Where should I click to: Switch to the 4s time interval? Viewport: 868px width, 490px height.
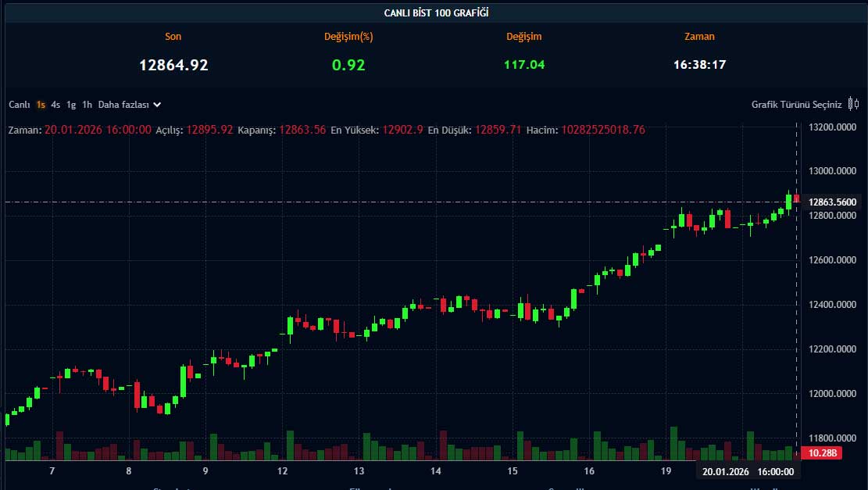click(55, 104)
